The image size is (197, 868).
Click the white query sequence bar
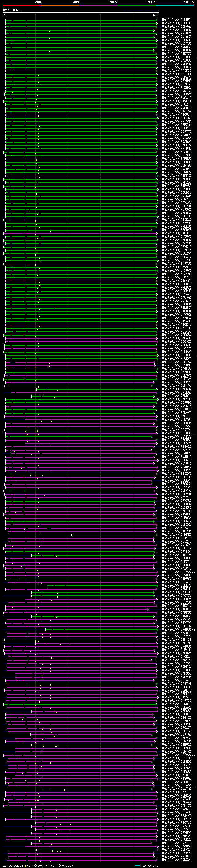point(81,12)
